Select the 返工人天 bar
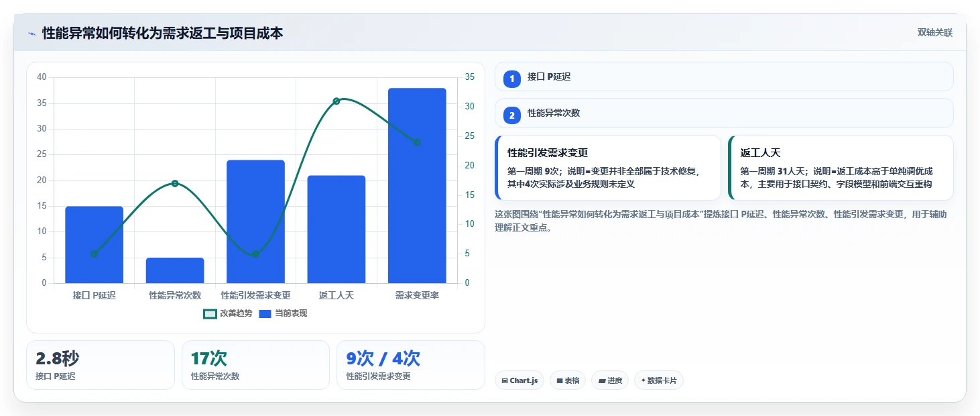The image size is (980, 416). click(x=336, y=229)
